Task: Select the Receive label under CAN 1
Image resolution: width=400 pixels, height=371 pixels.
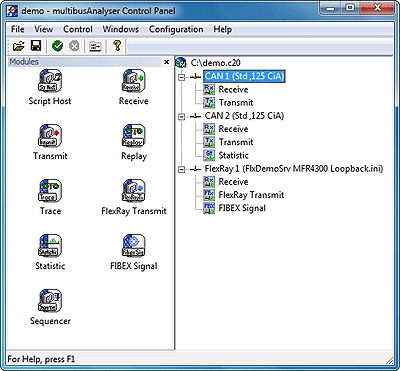Action: coord(233,89)
